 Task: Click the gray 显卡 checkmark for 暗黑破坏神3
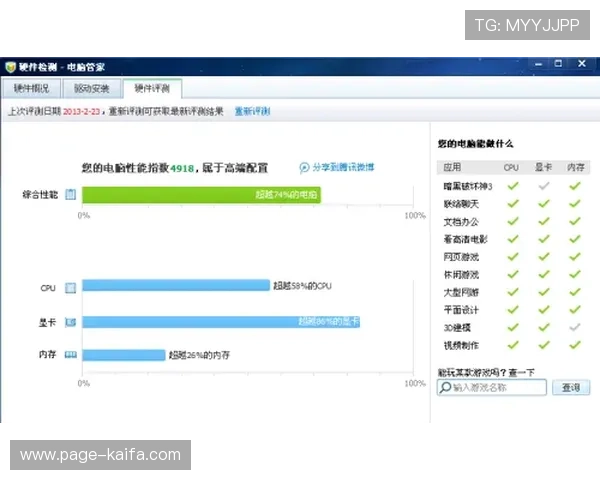[544, 186]
